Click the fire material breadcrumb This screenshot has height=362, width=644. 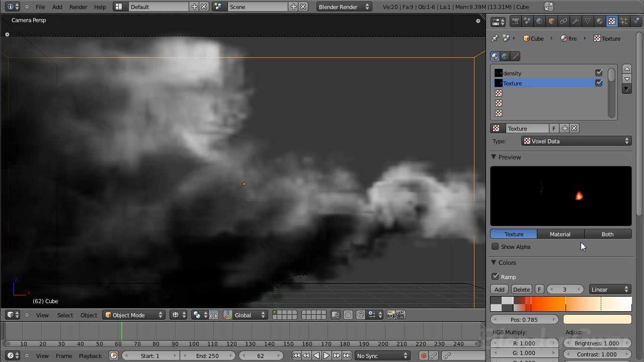pyautogui.click(x=569, y=38)
